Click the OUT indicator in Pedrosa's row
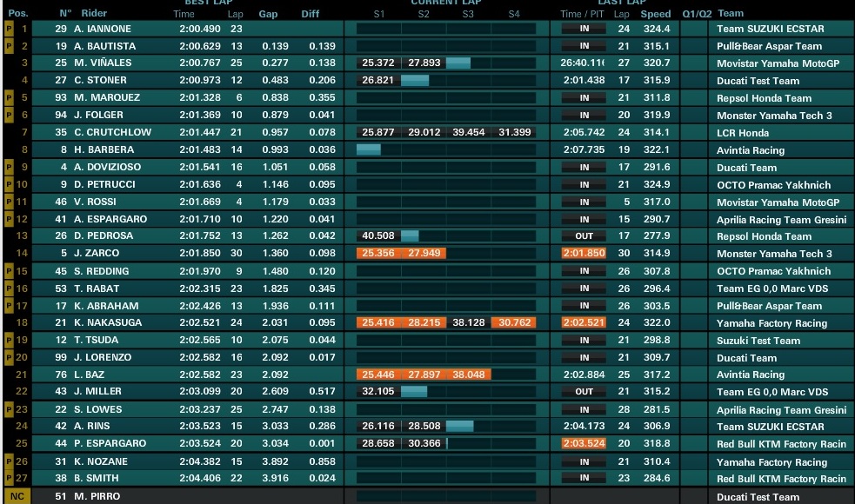 pyautogui.click(x=584, y=236)
